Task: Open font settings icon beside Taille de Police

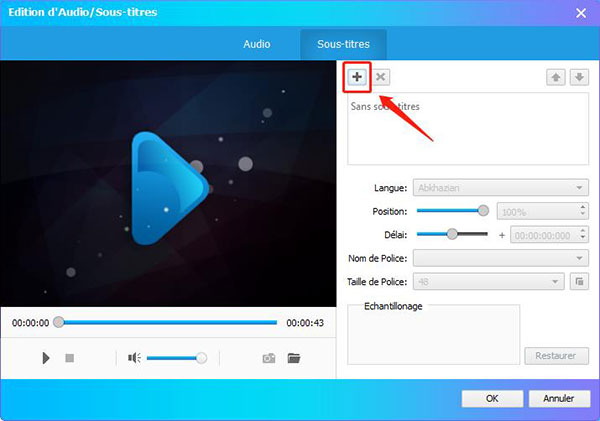Action: [578, 282]
